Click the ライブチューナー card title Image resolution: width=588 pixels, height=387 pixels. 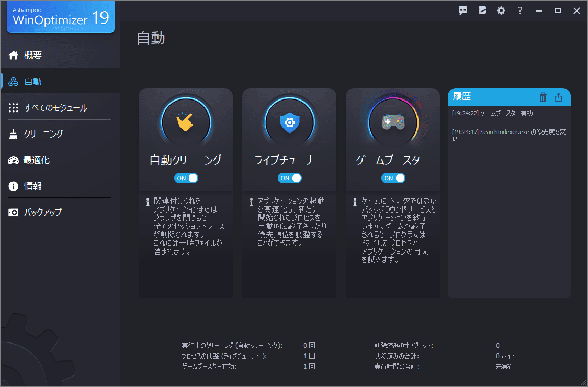point(289,160)
